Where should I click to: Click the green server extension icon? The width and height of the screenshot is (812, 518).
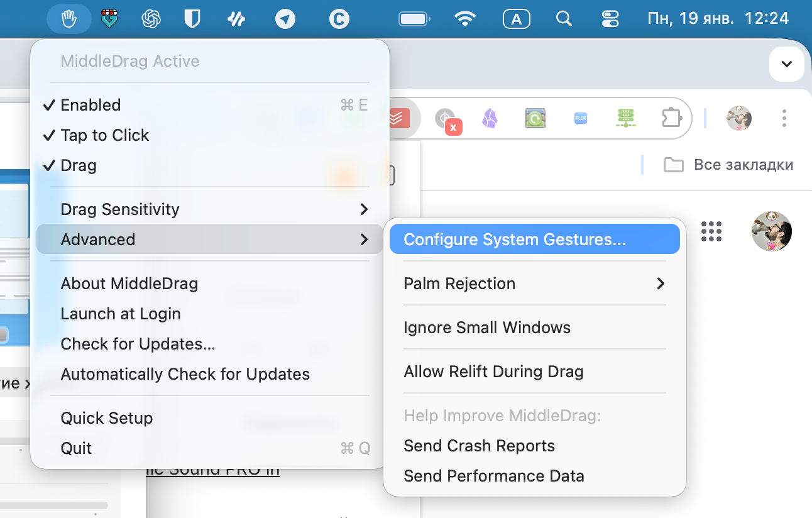(x=626, y=118)
